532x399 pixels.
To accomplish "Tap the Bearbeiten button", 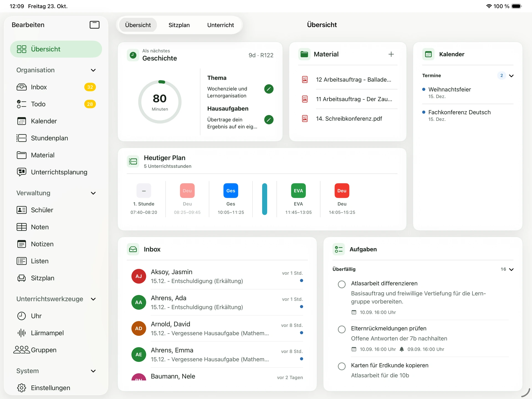I will click(28, 25).
